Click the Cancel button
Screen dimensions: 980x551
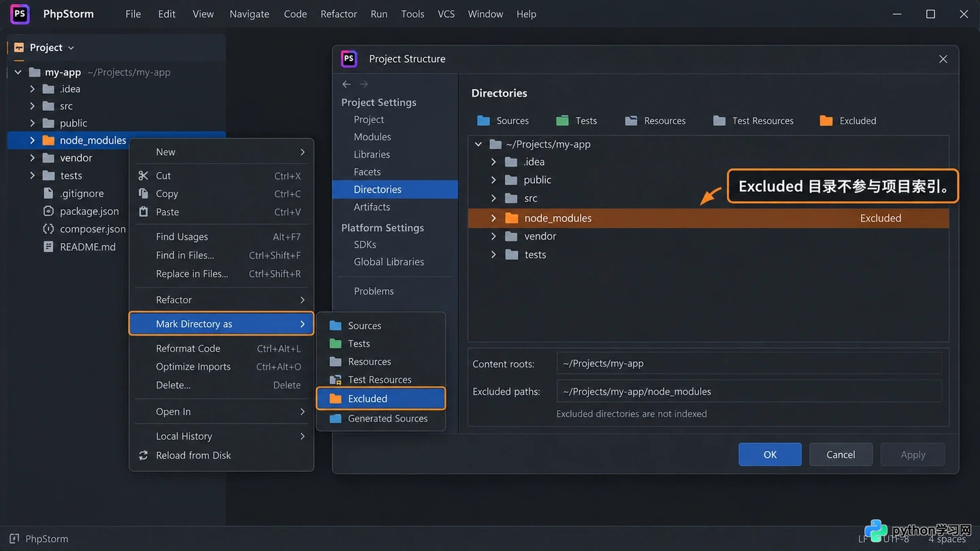(x=840, y=454)
